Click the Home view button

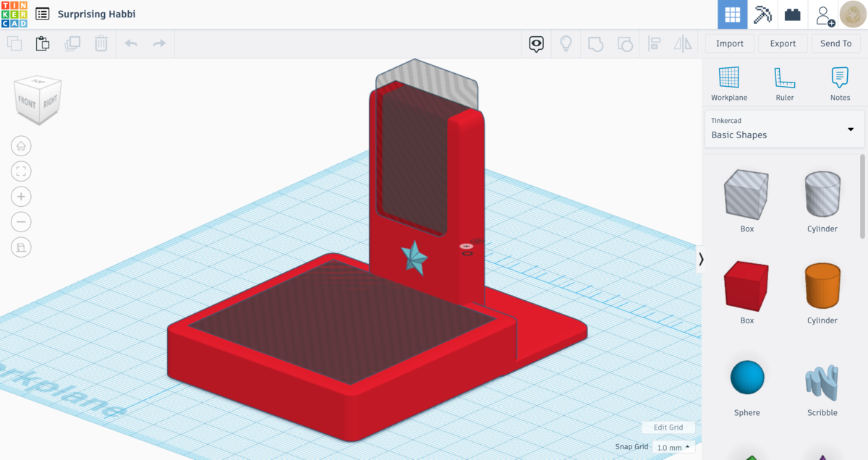point(21,145)
